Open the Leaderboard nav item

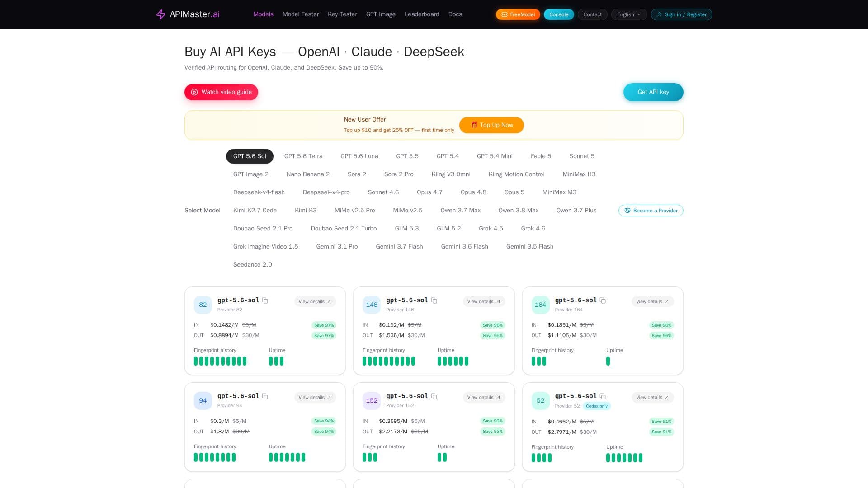(422, 14)
